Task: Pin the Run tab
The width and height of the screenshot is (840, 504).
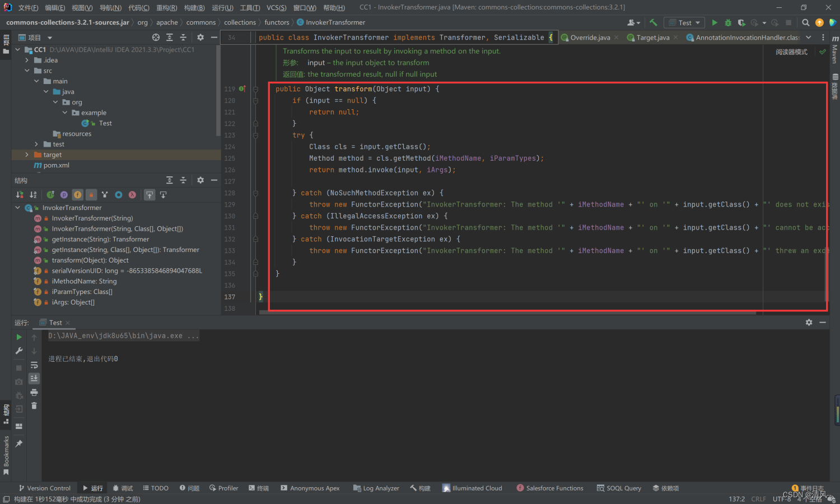Action: point(19,444)
